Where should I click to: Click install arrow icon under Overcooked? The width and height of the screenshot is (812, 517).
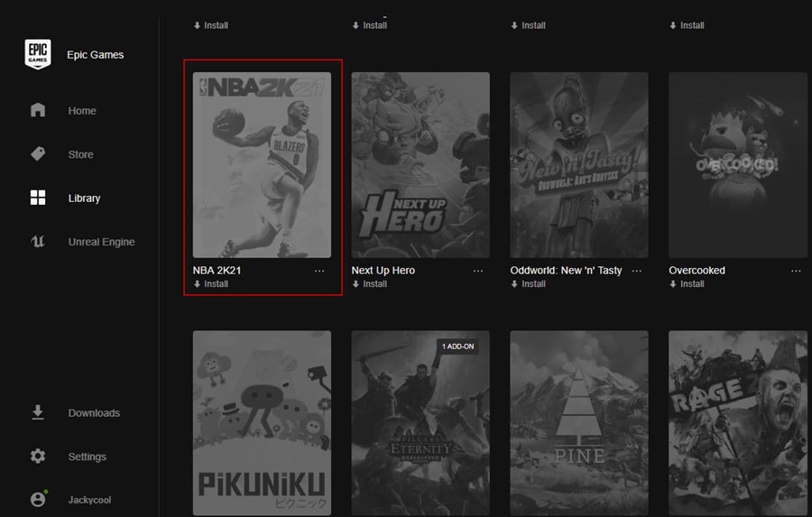(672, 284)
